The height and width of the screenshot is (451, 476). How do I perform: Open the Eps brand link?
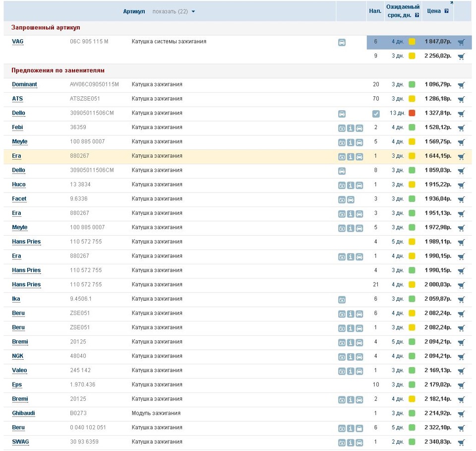click(17, 385)
